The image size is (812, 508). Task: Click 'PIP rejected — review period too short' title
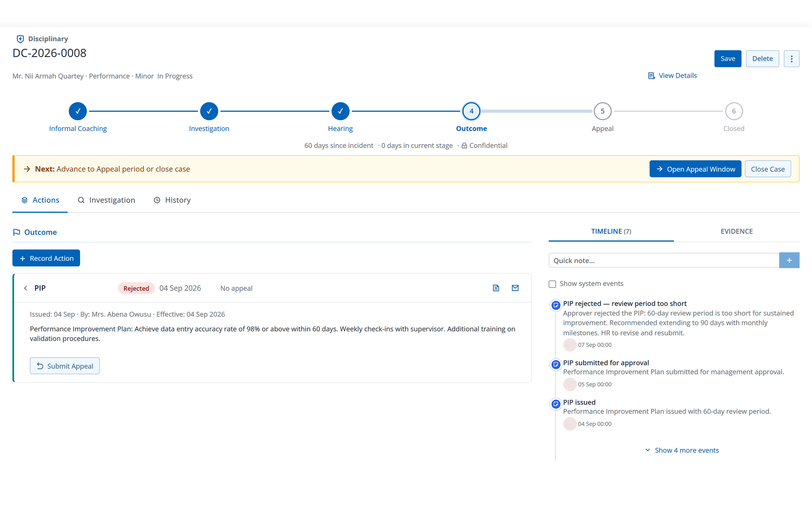pos(625,303)
